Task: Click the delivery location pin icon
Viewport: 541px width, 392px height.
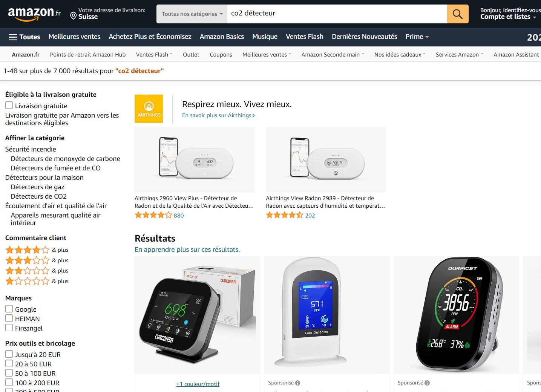Action: coord(74,15)
